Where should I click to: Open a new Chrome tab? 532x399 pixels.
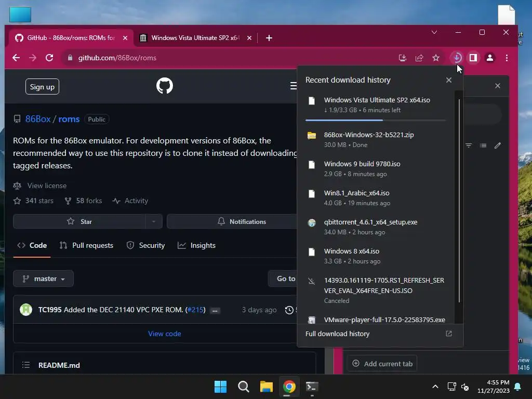click(x=269, y=38)
